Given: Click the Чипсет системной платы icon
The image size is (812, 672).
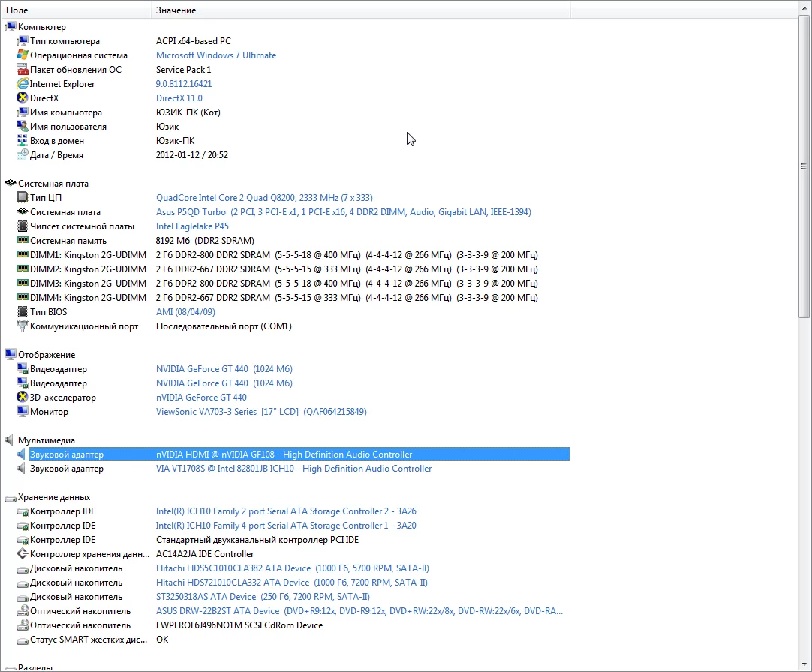Looking at the screenshot, I should click(23, 226).
